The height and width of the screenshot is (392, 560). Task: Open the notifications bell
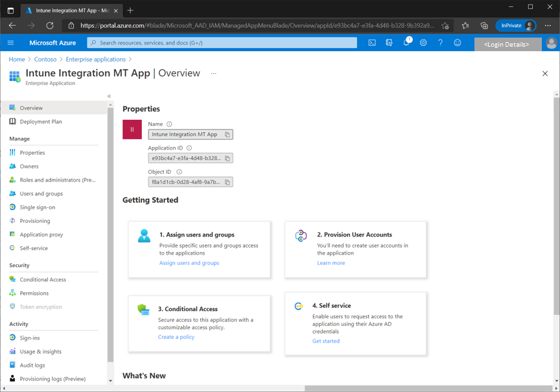point(406,43)
